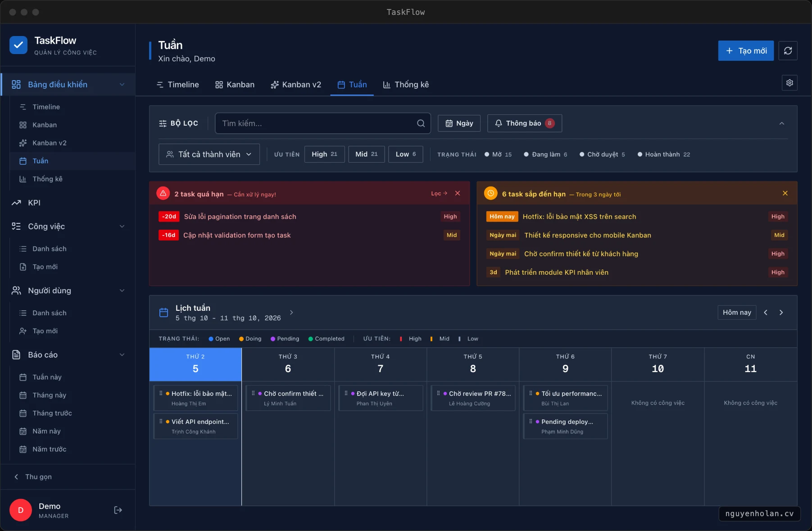Select the Thứ 6 day 9 header
This screenshot has height=531, width=812.
pos(565,364)
